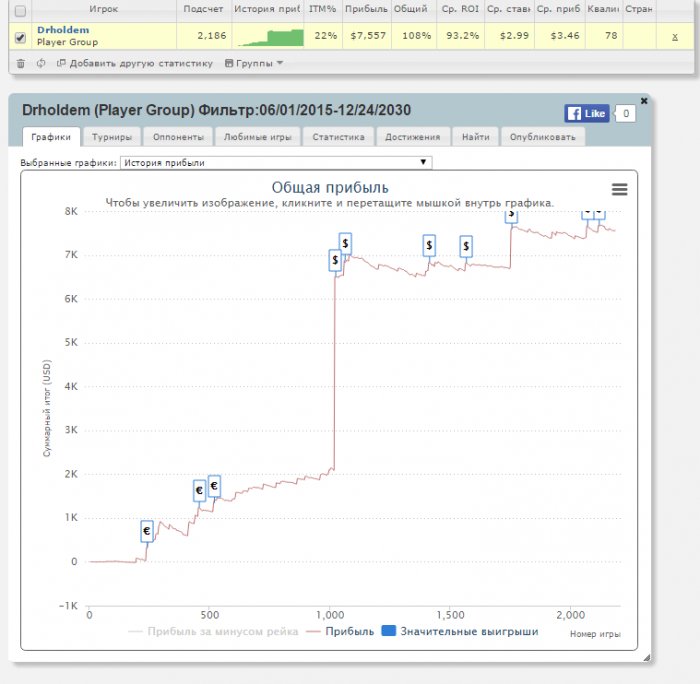This screenshot has height=684, width=700.
Task: Open the 'Статистика' tab
Action: [337, 137]
